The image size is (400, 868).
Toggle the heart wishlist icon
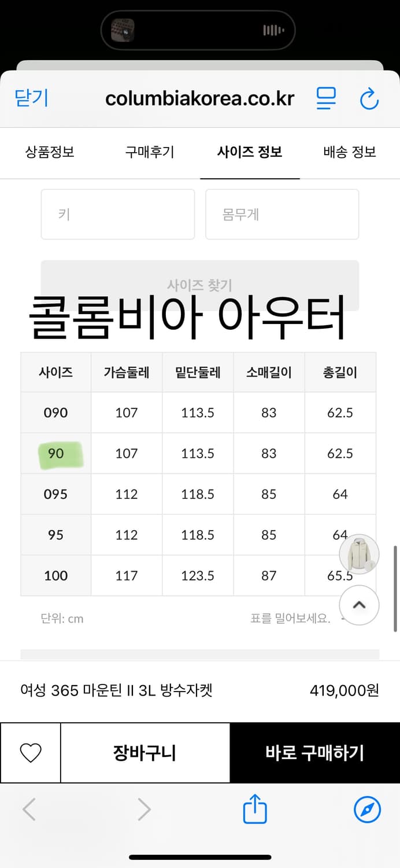point(29,753)
